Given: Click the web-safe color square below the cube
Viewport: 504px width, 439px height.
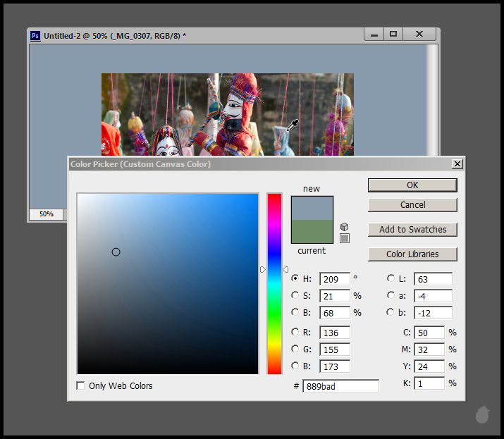Looking at the screenshot, I should coord(344,238).
